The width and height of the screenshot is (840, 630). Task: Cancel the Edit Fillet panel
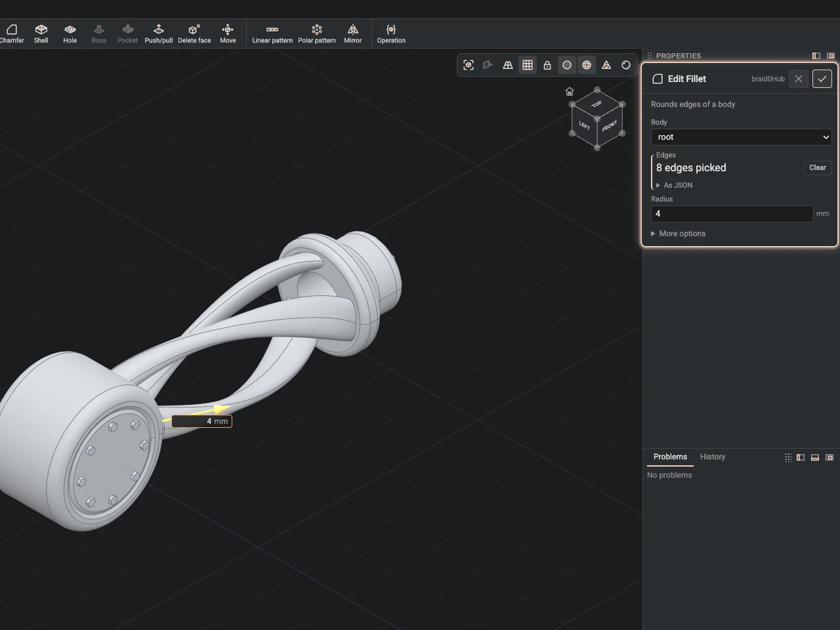click(799, 79)
